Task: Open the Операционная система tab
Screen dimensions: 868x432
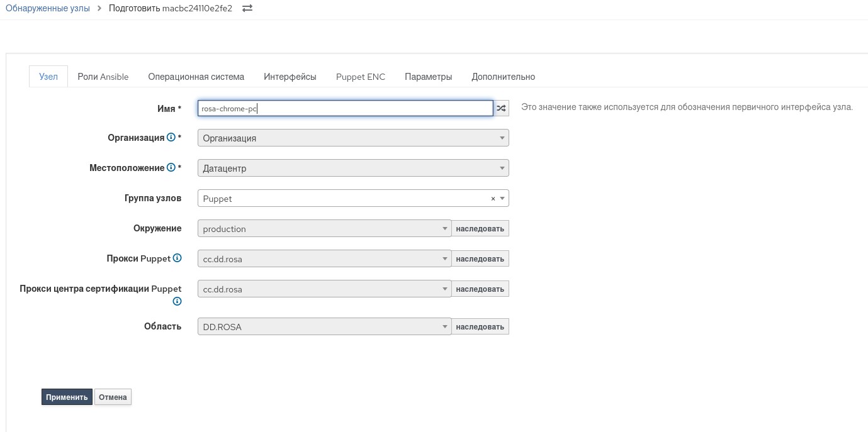Action: coord(196,77)
